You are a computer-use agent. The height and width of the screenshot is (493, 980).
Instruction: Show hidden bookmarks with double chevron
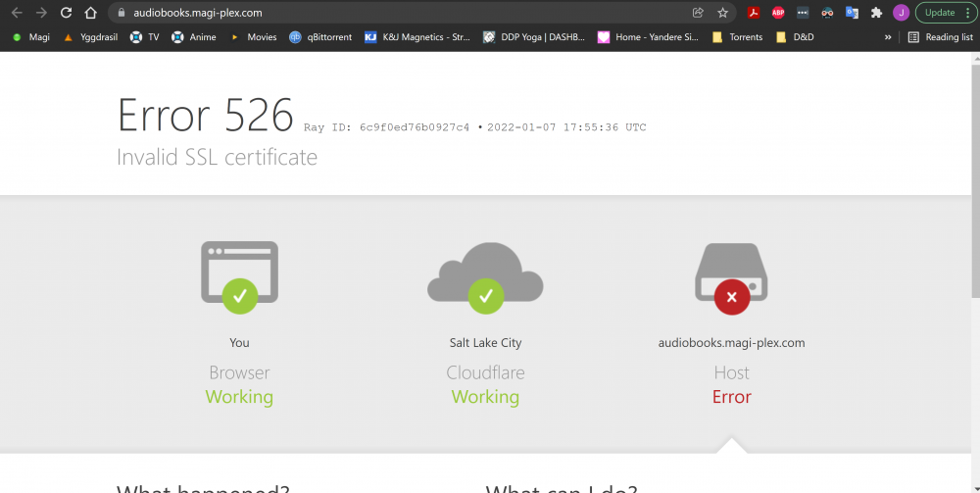(888, 37)
